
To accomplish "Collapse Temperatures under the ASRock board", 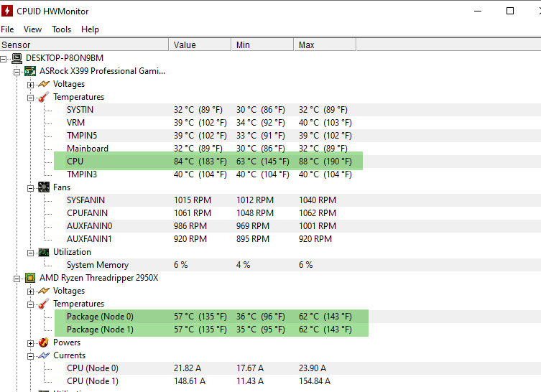I will 31,98.
